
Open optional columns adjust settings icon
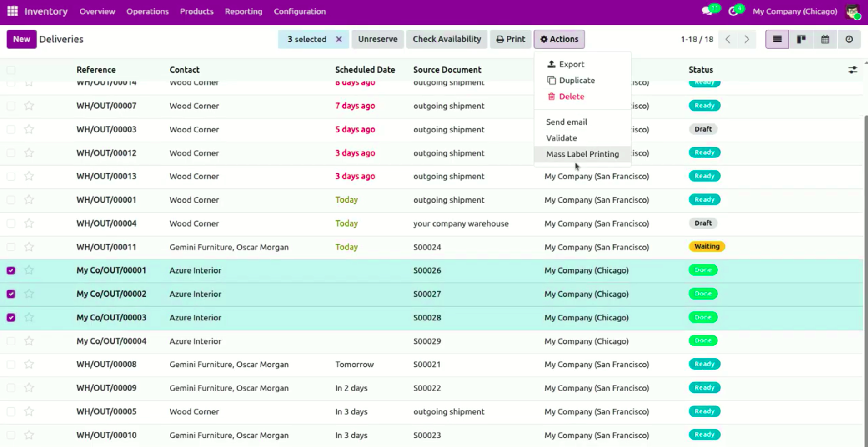pos(853,70)
